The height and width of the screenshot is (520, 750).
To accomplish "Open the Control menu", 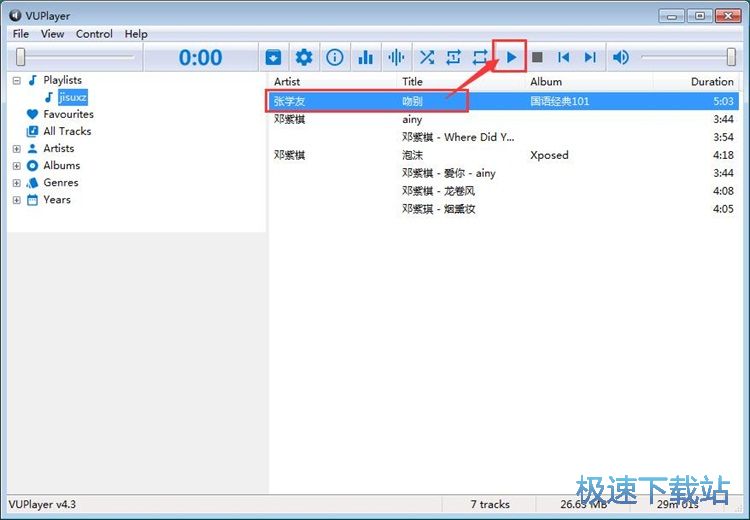I will [94, 34].
